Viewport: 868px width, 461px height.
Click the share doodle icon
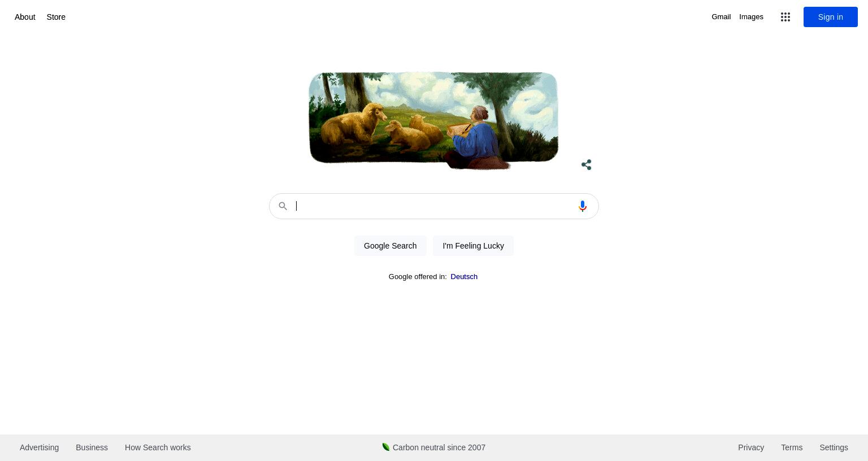point(587,165)
